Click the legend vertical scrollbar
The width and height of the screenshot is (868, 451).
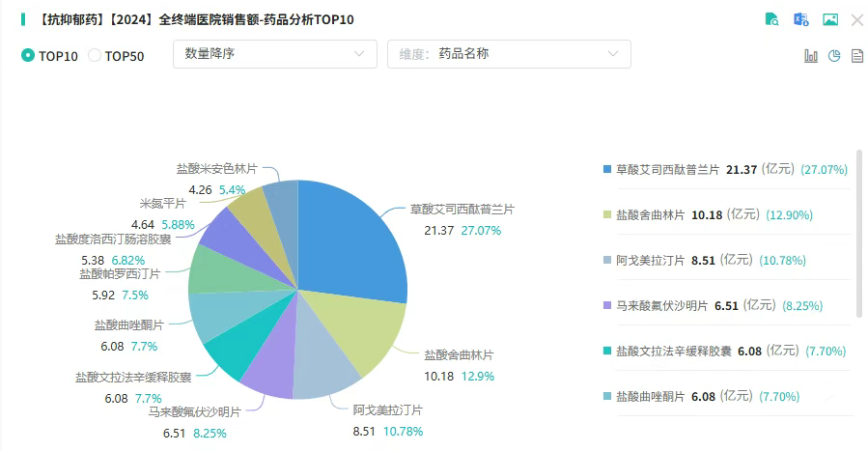point(859,233)
